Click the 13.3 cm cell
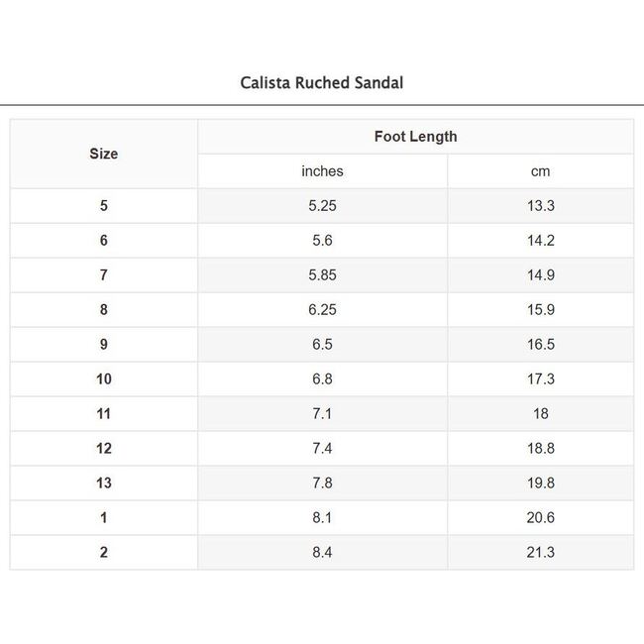This screenshot has height=644, width=644. pyautogui.click(x=541, y=205)
